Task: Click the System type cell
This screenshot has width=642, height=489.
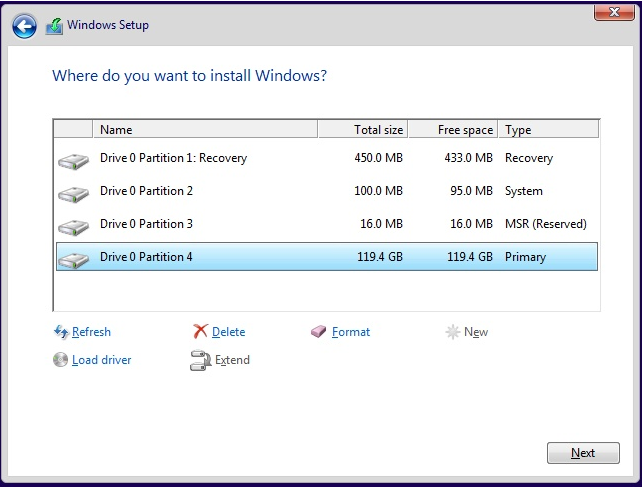Action: (x=524, y=191)
